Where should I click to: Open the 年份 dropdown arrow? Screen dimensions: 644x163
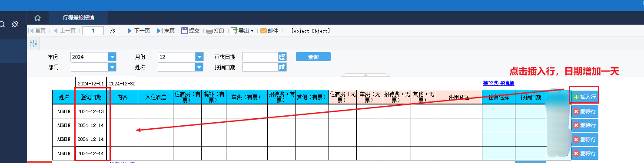[x=112, y=57]
